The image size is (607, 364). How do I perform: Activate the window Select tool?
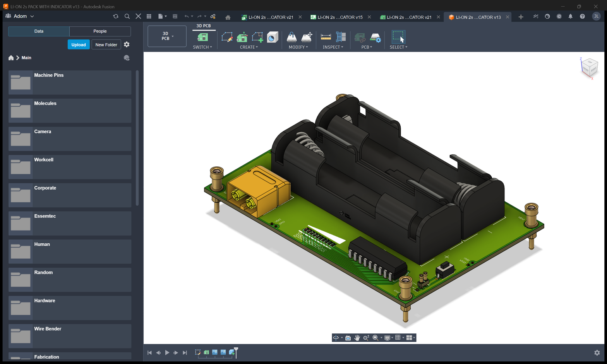(398, 37)
